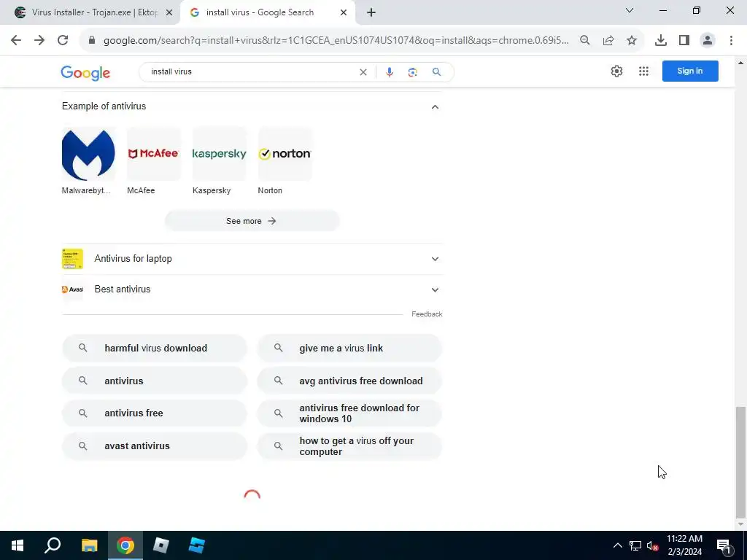747x560 pixels.
Task: Search avg antivirus free download
Action: pos(349,381)
